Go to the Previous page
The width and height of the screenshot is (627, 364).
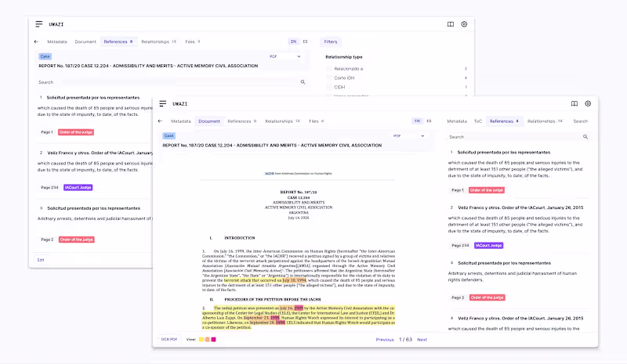385,340
